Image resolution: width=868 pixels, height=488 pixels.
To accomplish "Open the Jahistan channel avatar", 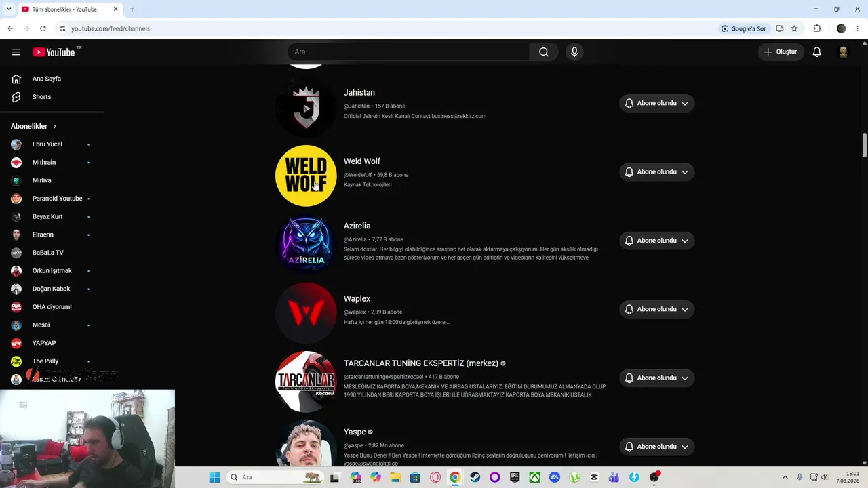I will point(306,107).
